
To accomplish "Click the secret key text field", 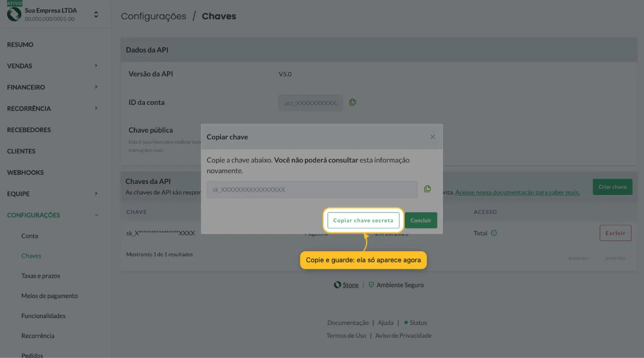I will click(x=312, y=190).
